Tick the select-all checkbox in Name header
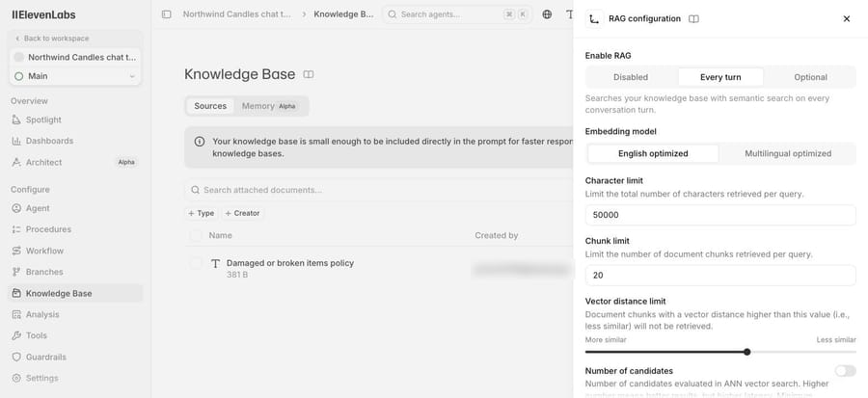The height and width of the screenshot is (398, 868). 196,235
